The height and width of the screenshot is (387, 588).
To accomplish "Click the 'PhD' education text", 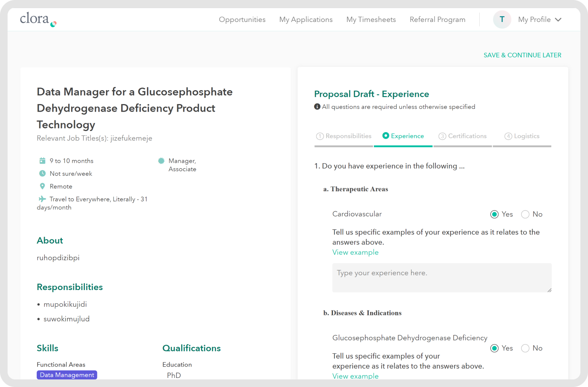I will pyautogui.click(x=174, y=375).
